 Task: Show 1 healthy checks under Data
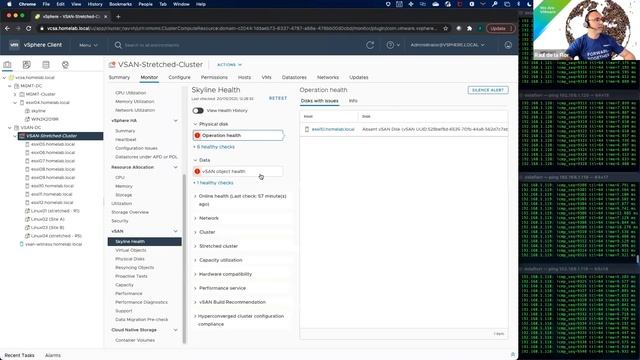pyautogui.click(x=213, y=183)
